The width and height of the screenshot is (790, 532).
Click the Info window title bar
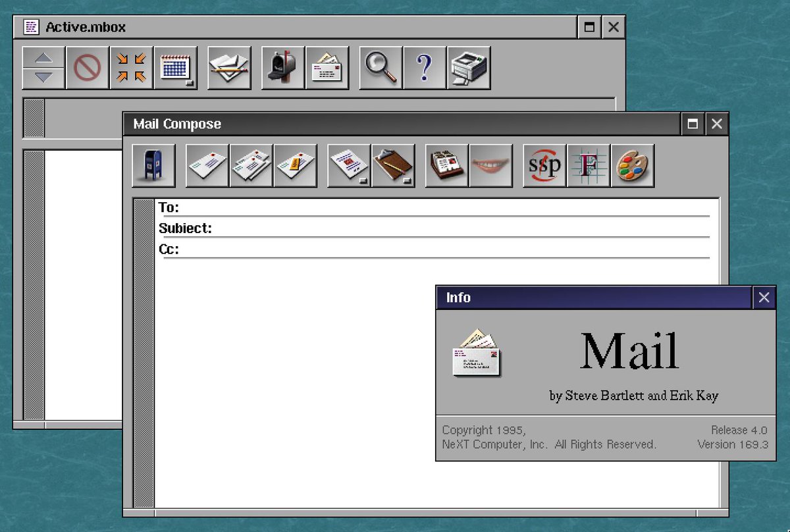[x=594, y=298]
